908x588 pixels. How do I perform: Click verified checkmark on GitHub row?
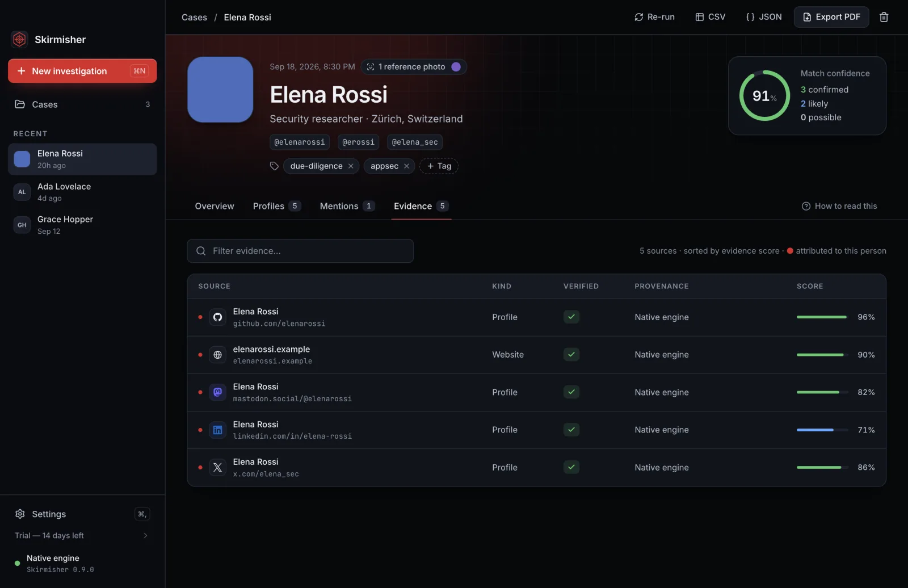[x=571, y=317]
